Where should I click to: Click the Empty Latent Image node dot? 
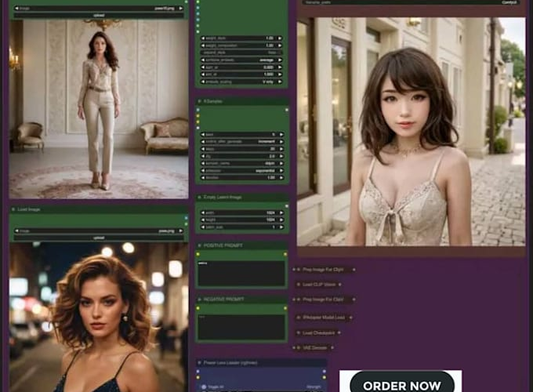pos(199,198)
